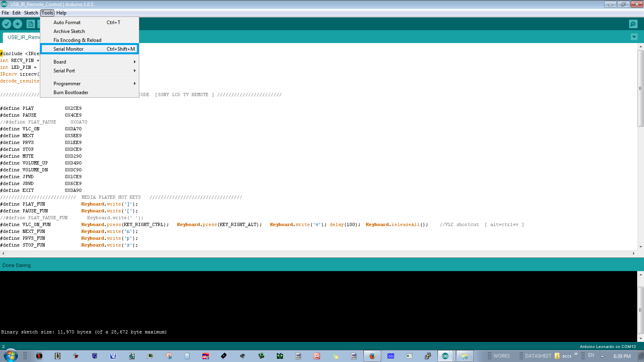The width and height of the screenshot is (644, 362).
Task: Click Burn Bootloader menu entry
Action: coord(89,93)
